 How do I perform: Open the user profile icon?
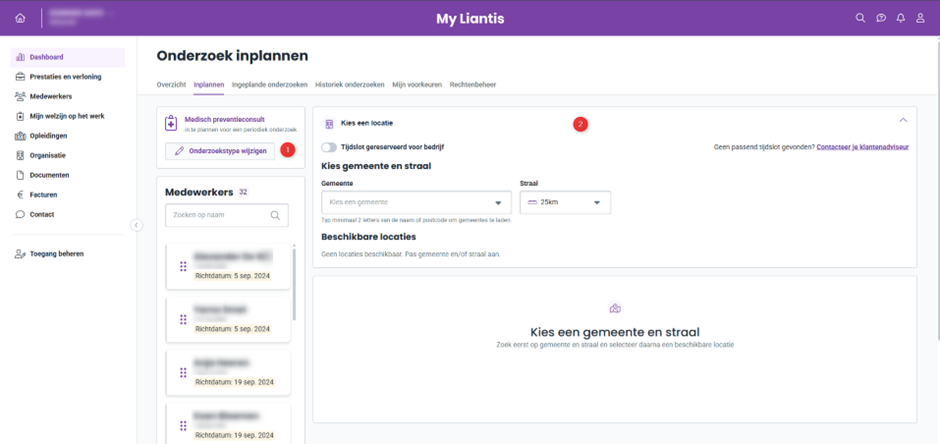[x=920, y=18]
